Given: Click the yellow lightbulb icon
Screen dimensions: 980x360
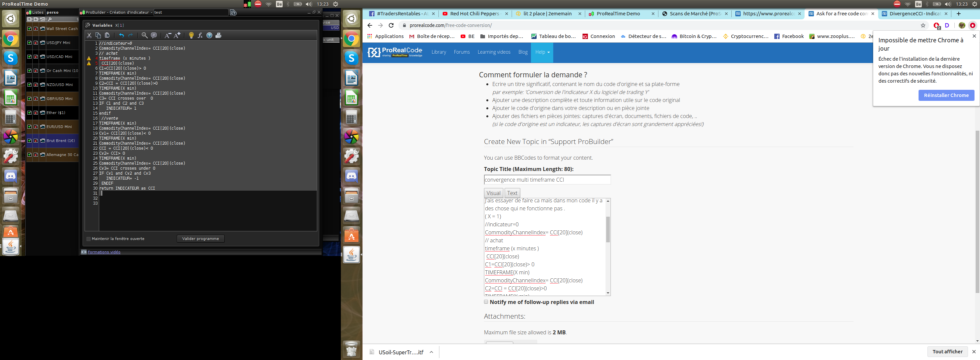Looking at the screenshot, I should [x=191, y=35].
